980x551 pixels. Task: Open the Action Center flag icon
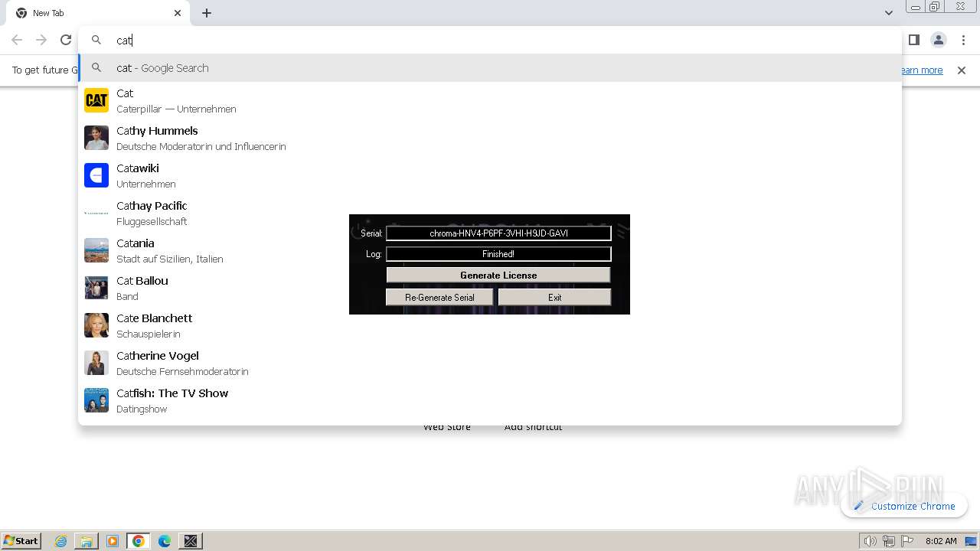(x=907, y=541)
